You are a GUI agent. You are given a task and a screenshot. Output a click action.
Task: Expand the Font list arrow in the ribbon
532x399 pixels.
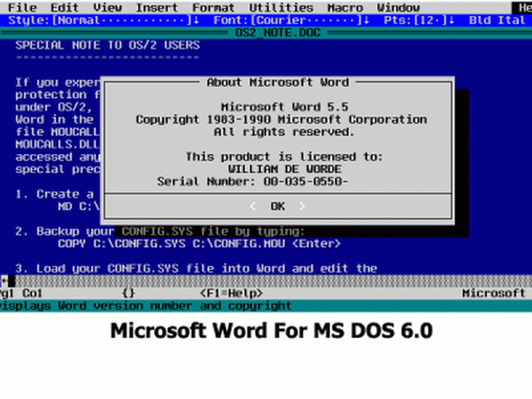(x=366, y=20)
